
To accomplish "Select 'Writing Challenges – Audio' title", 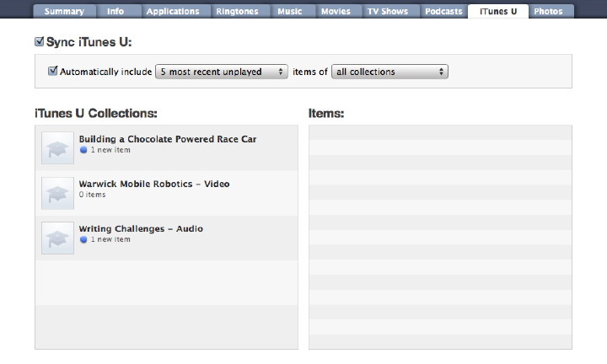I will coord(141,228).
